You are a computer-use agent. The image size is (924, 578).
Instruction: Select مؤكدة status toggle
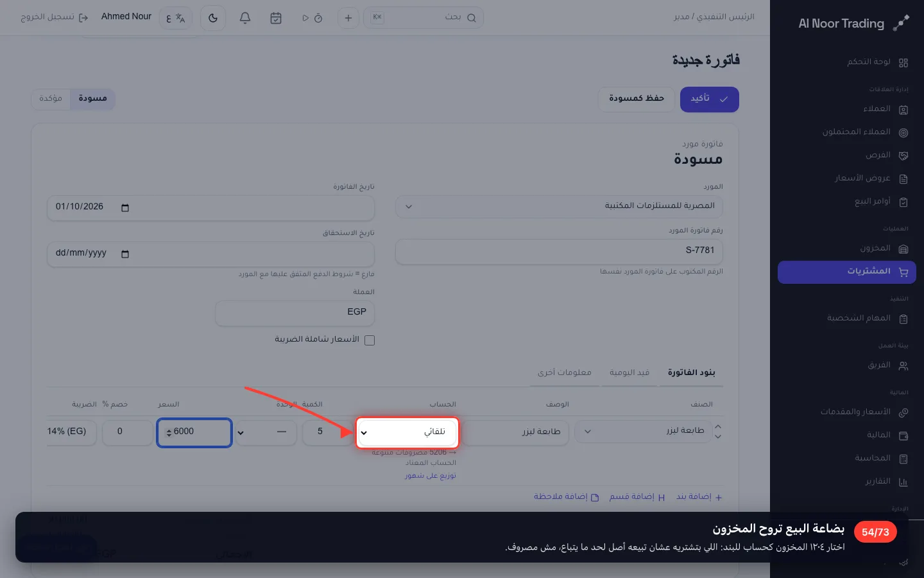point(51,98)
